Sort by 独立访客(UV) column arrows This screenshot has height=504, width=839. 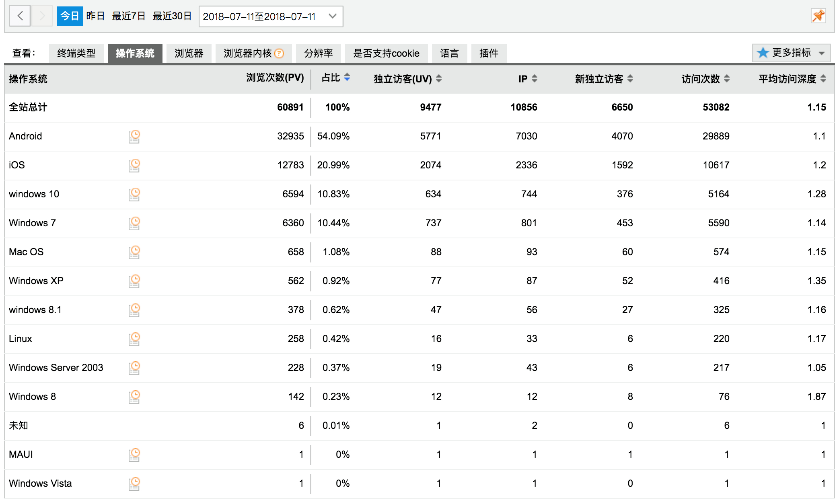(x=439, y=79)
